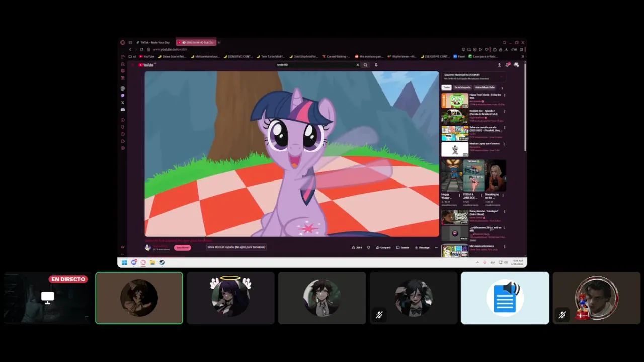Open Resident bot Episodio 1 thumbnail
Viewport: 644px width, 362px height.
tap(455, 117)
